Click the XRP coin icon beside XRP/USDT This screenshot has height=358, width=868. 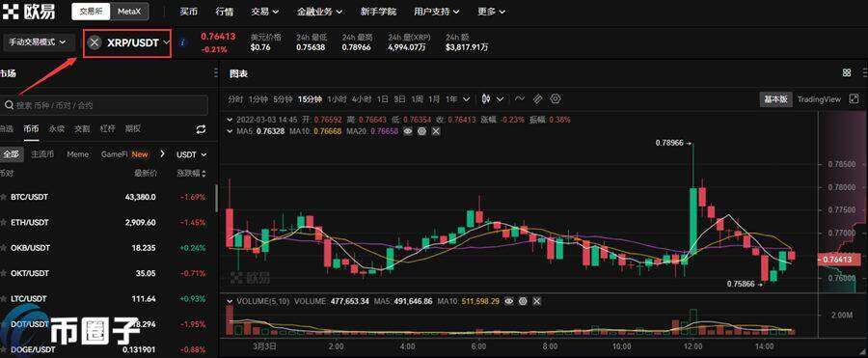[95, 42]
